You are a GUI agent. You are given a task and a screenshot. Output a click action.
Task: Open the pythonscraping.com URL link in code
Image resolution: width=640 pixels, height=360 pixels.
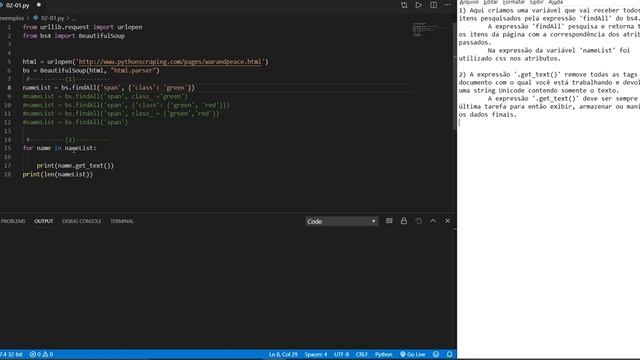(170, 62)
